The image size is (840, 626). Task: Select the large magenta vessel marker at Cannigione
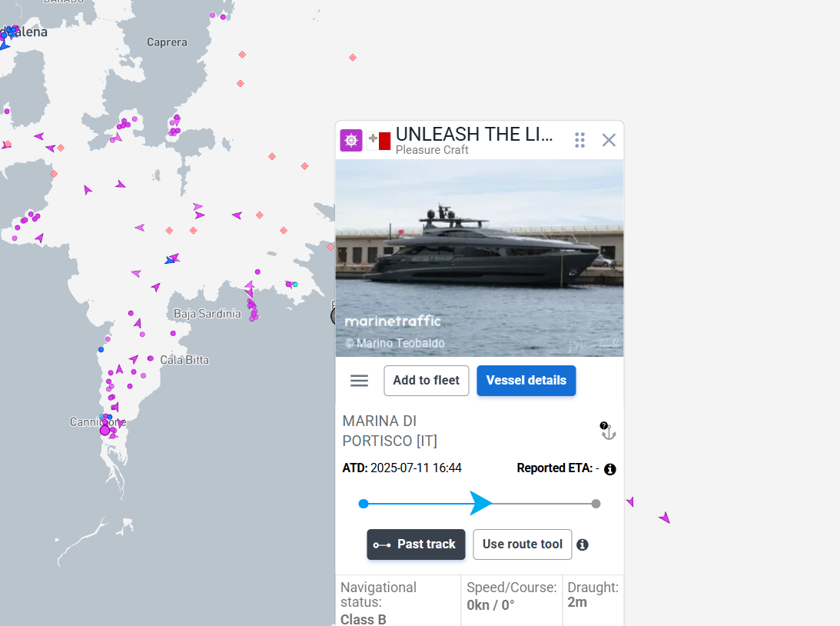pos(105,430)
